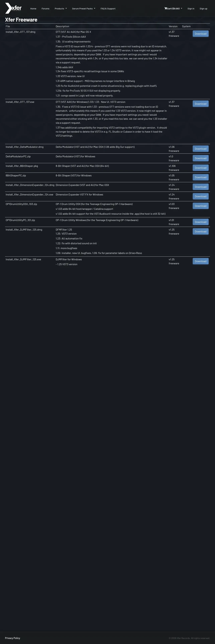Screen dimensions: 215x644
Task: Expand the Cart ($0.00) dropdown
Action: (x=173, y=9)
